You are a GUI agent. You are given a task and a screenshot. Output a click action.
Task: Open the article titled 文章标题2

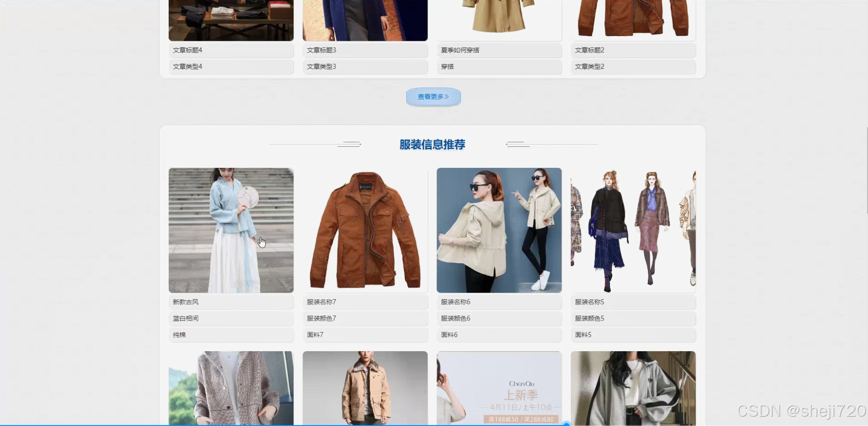(x=632, y=50)
